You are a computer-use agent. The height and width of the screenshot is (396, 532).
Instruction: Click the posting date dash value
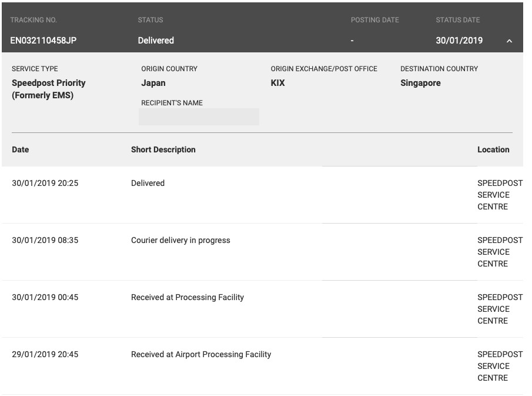tap(352, 41)
